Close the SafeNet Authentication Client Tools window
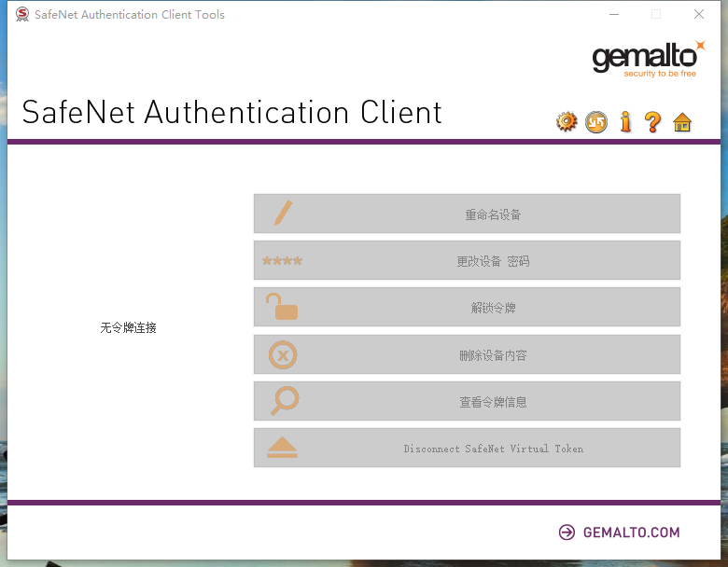Viewport: 728px width, 567px height. point(699,14)
